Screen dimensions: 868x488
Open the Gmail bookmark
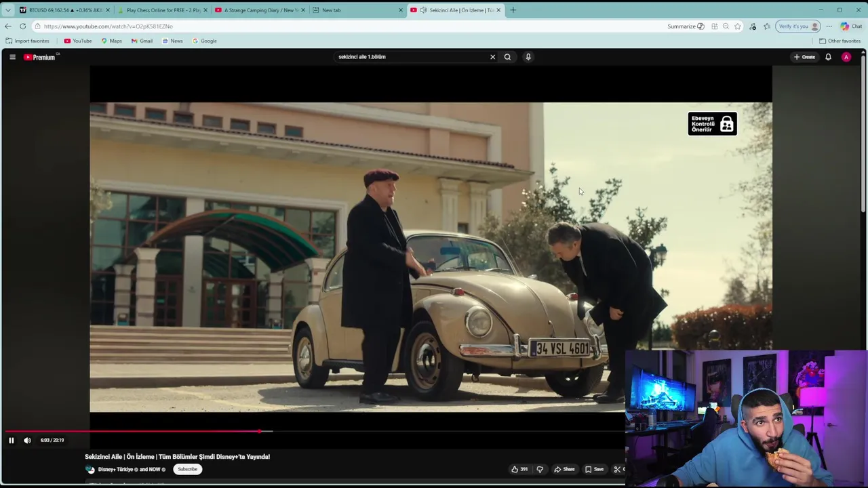coord(142,41)
